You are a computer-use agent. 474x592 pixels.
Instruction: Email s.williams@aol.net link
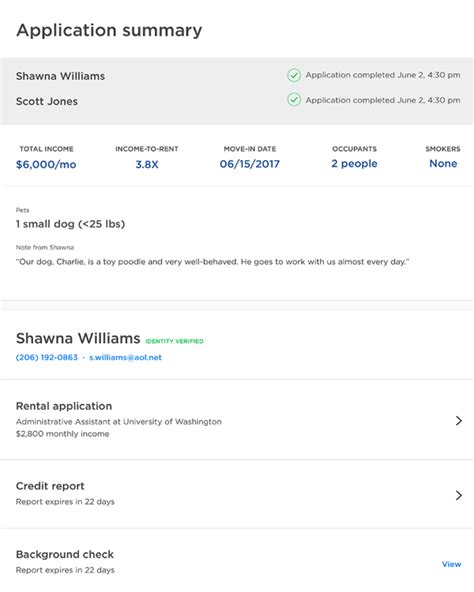pos(125,357)
